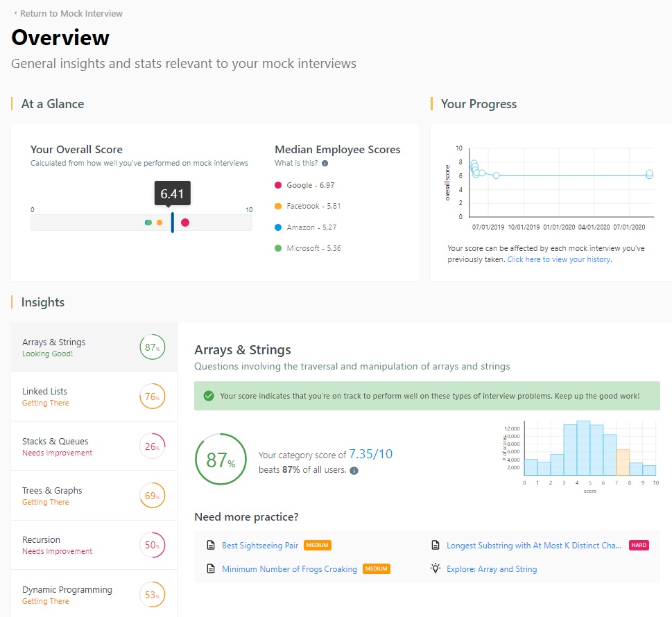672x617 pixels.
Task: Open Explore: Array and String link
Action: (x=492, y=568)
